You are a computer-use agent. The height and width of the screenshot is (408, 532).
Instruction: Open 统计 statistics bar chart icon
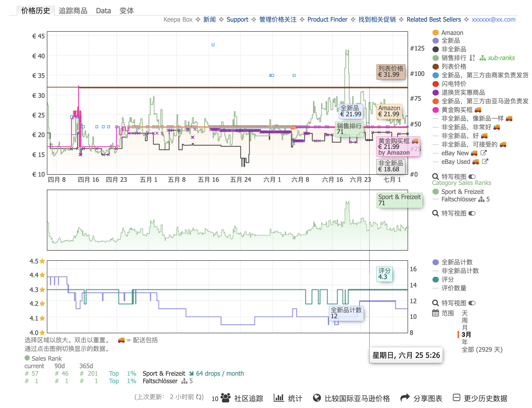click(x=279, y=398)
